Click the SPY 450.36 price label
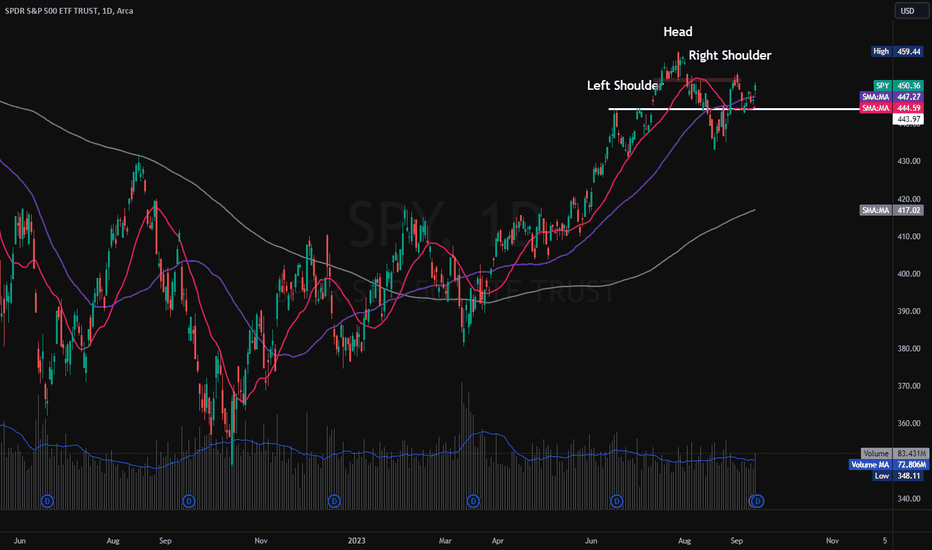The width and height of the screenshot is (932, 550). point(898,86)
